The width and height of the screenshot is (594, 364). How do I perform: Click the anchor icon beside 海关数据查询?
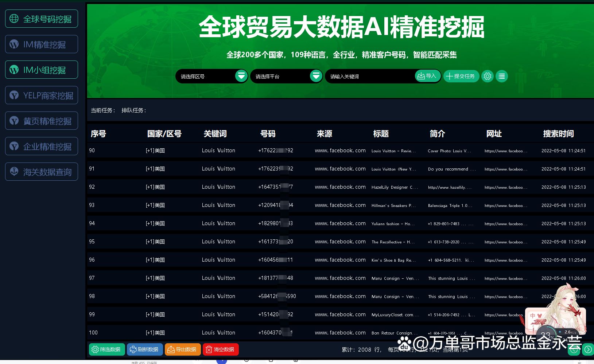[x=14, y=171]
